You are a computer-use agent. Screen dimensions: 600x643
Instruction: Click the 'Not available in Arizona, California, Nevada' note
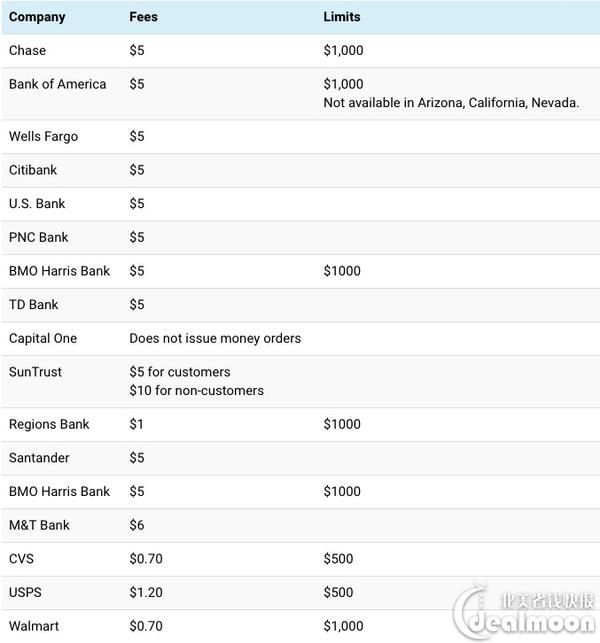click(451, 103)
